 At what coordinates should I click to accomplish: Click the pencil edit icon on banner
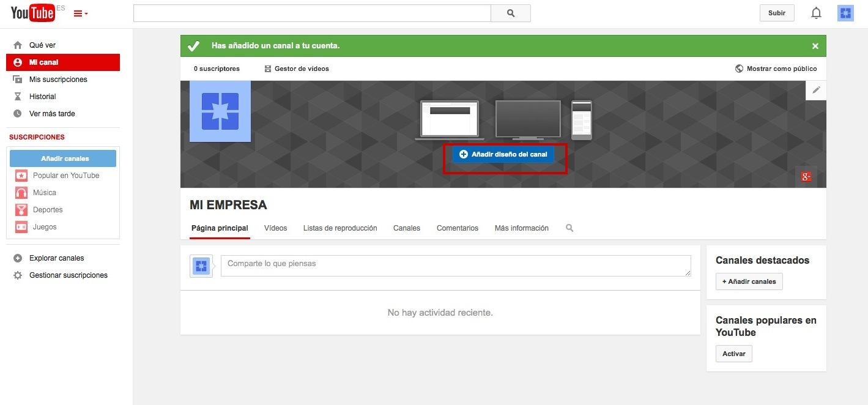tap(815, 90)
